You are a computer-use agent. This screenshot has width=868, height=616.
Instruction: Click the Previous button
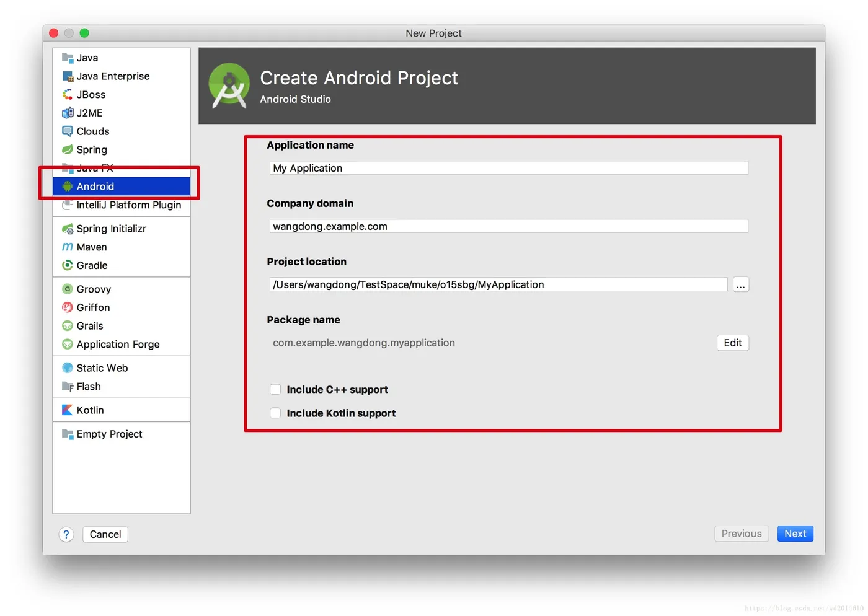pos(742,534)
